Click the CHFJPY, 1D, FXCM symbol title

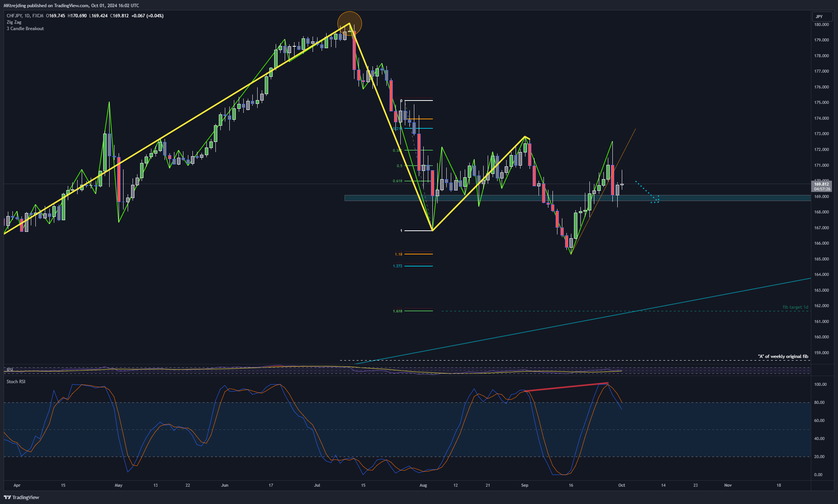(25, 16)
